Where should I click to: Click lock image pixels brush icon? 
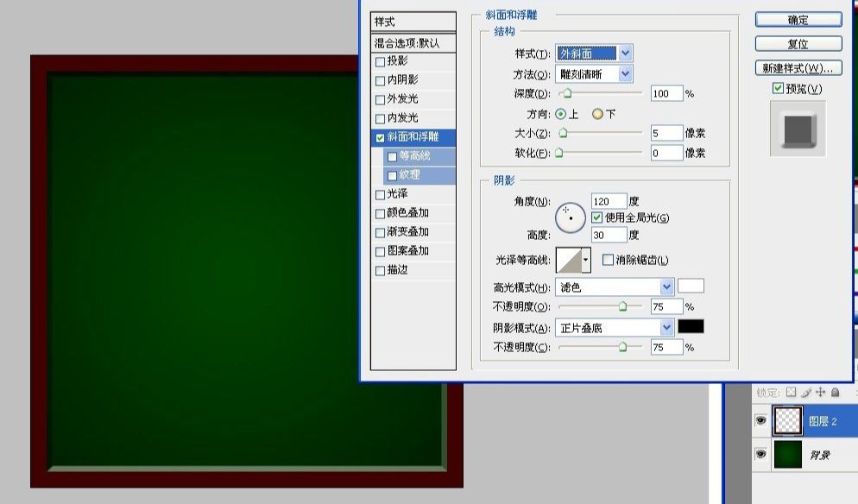(805, 392)
